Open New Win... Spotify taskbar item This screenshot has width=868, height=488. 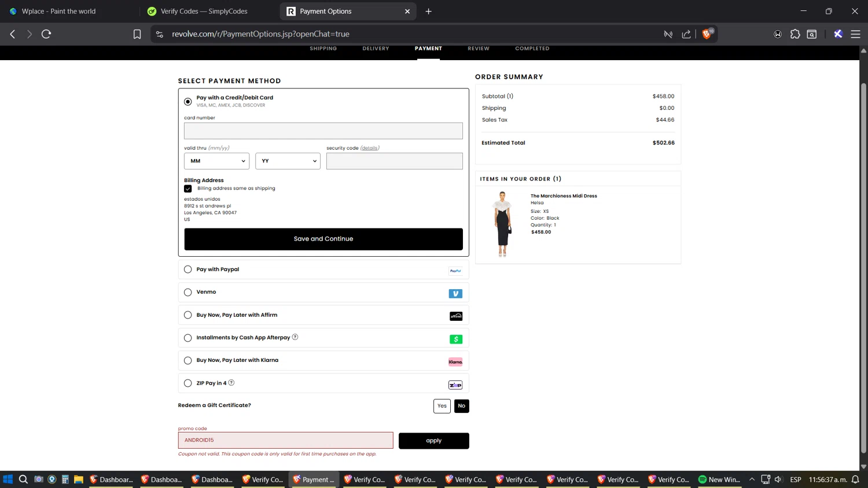point(719,479)
